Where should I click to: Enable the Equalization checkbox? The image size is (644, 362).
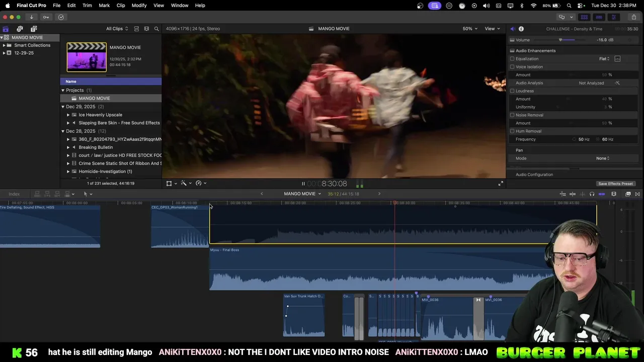click(x=512, y=59)
